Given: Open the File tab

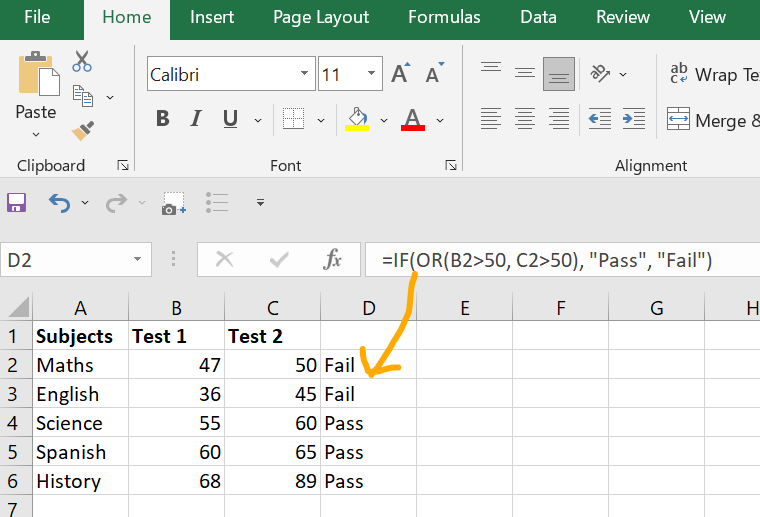Looking at the screenshot, I should point(37,17).
